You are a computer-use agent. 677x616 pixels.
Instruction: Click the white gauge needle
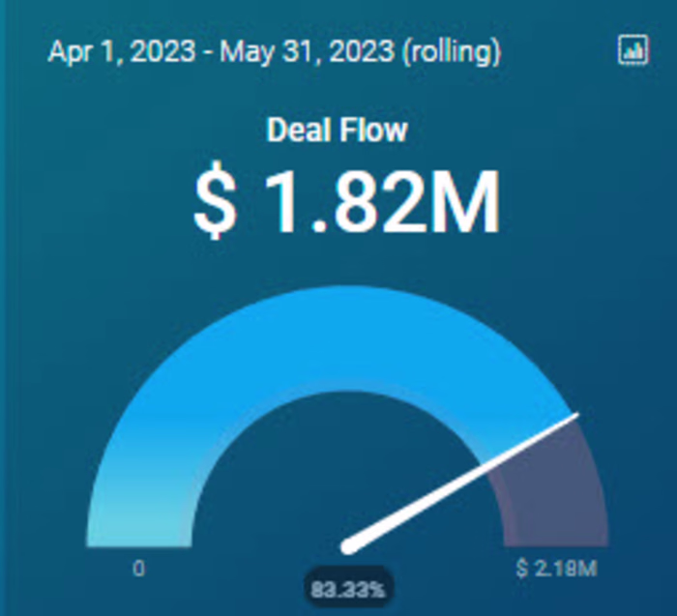pyautogui.click(x=464, y=480)
